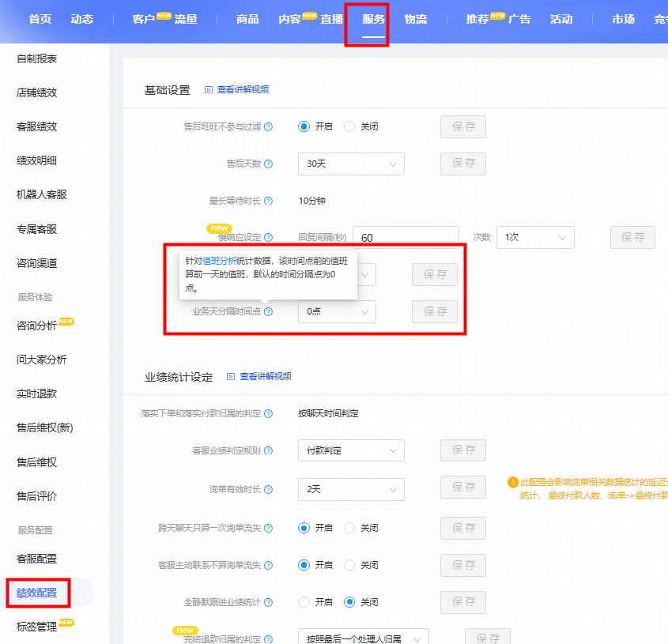
Task: Select 开启 for 售后旺旺不参与过滤
Action: [x=304, y=126]
